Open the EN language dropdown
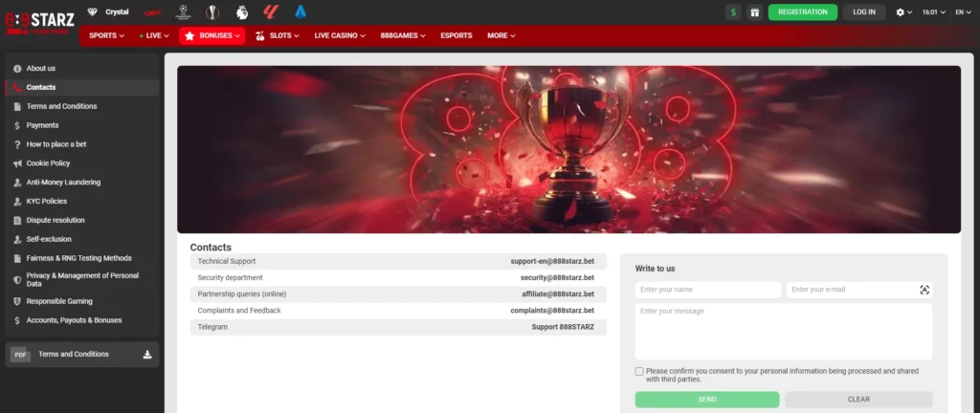Screen dimensions: 980x413 click(x=963, y=11)
